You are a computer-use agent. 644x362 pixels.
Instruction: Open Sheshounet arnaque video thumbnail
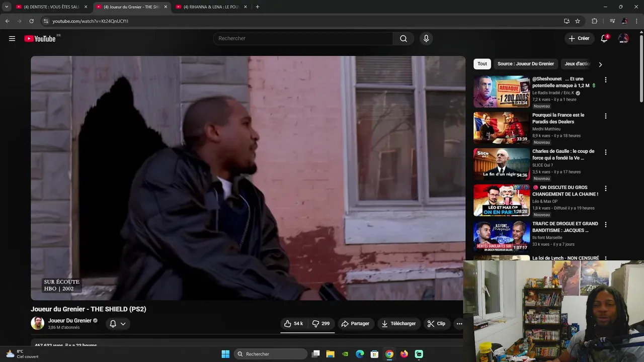point(502,92)
